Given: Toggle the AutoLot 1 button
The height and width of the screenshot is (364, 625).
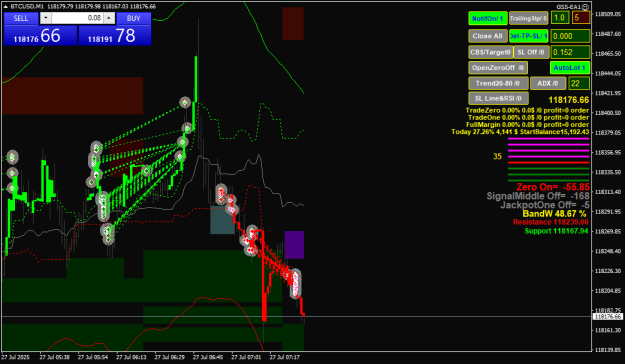Looking at the screenshot, I should pyautogui.click(x=570, y=68).
